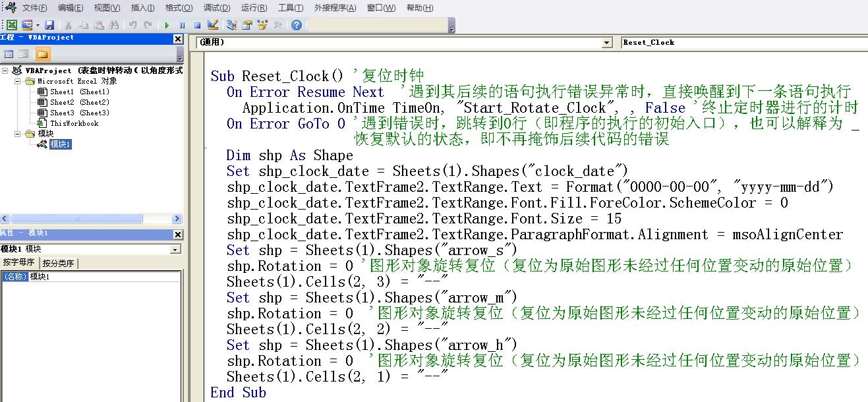Screen dimensions: 868x402
Task: Select the 模块1 module in the tree
Action: pyautogui.click(x=61, y=144)
